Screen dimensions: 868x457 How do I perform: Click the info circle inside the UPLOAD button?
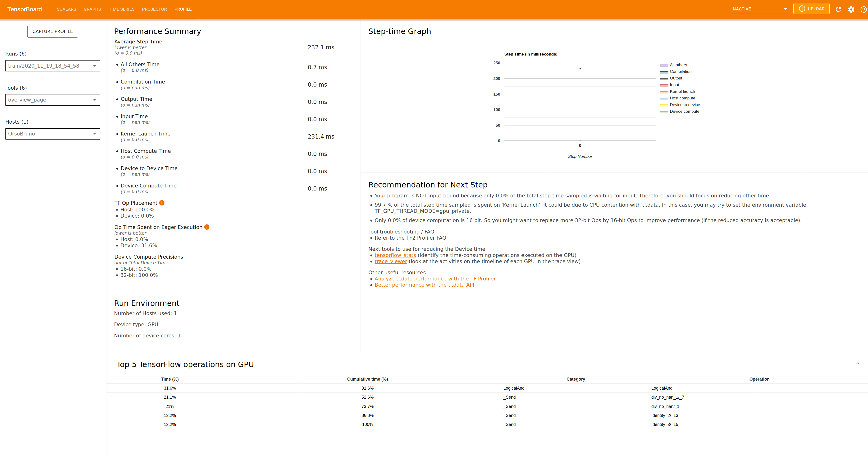point(802,9)
